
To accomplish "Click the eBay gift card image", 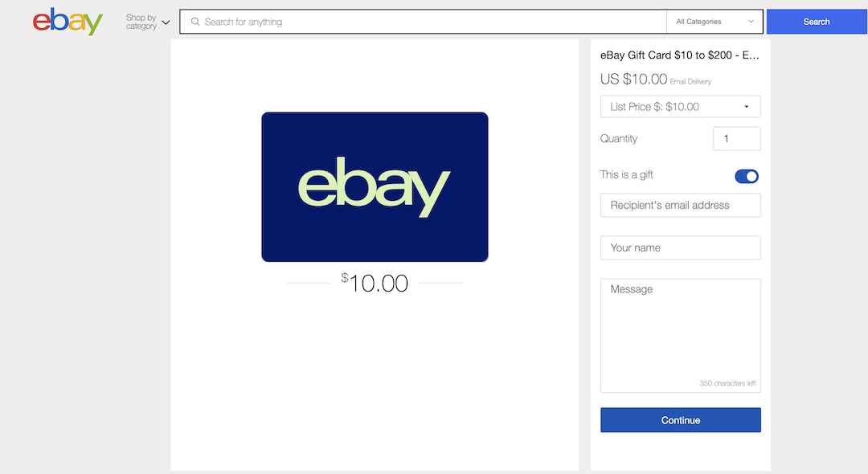I will tap(375, 187).
